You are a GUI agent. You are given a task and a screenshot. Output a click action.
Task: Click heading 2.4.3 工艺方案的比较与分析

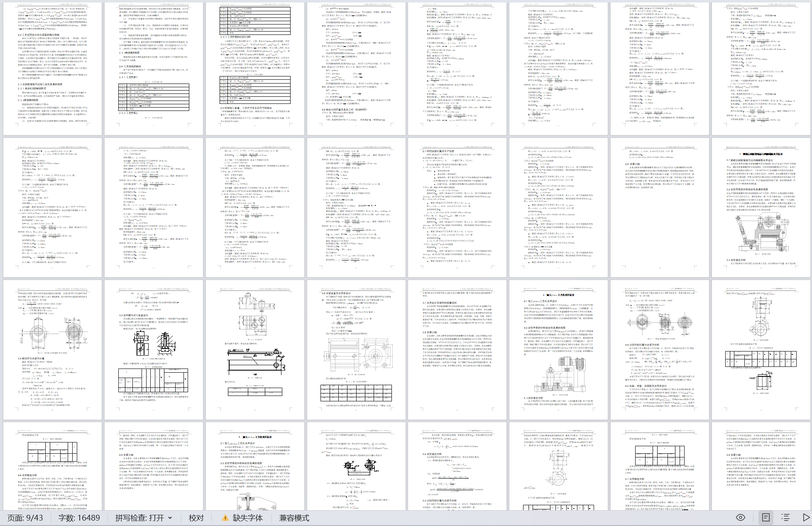click(x=235, y=37)
